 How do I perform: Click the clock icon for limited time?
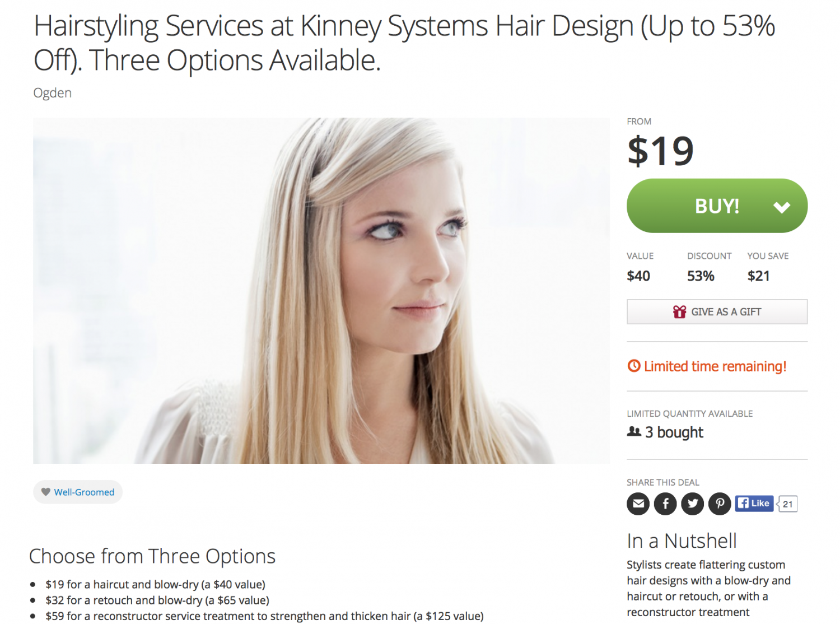(x=634, y=366)
